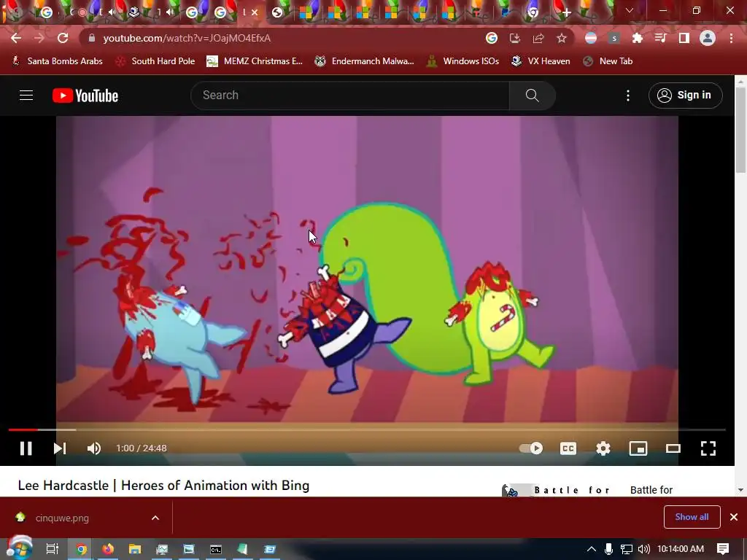The height and width of the screenshot is (560, 747).
Task: Enter full screen mode
Action: click(708, 448)
